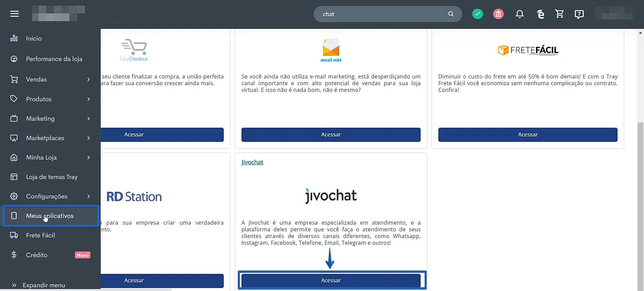The height and width of the screenshot is (291, 644).
Task: Click the Crédito dollar sign icon
Action: (x=14, y=255)
